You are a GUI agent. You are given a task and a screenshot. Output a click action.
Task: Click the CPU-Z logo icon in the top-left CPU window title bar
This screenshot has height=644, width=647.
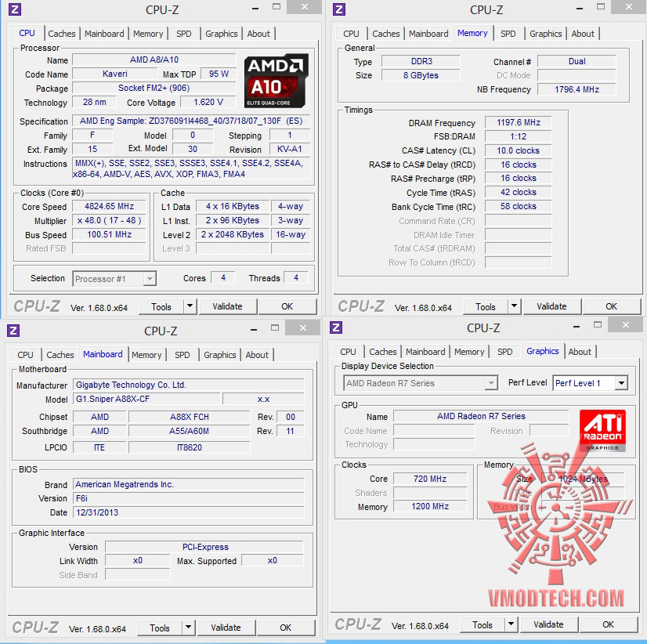15,9
